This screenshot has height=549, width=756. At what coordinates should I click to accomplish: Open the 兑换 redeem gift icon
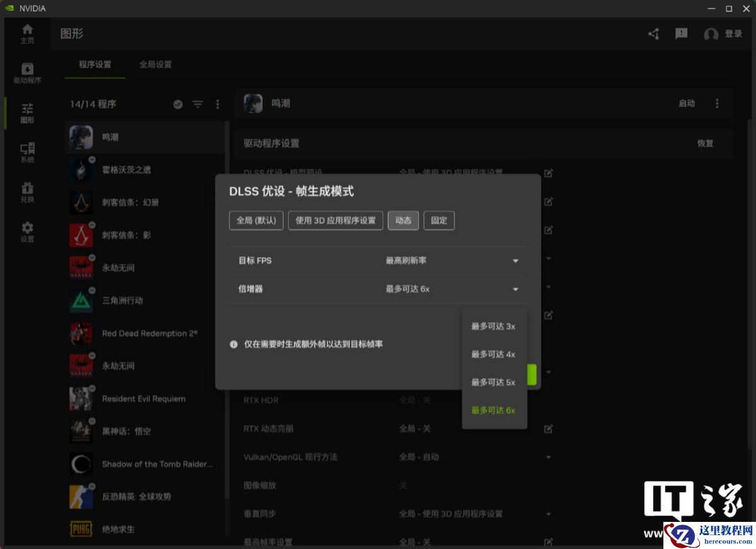pyautogui.click(x=27, y=192)
